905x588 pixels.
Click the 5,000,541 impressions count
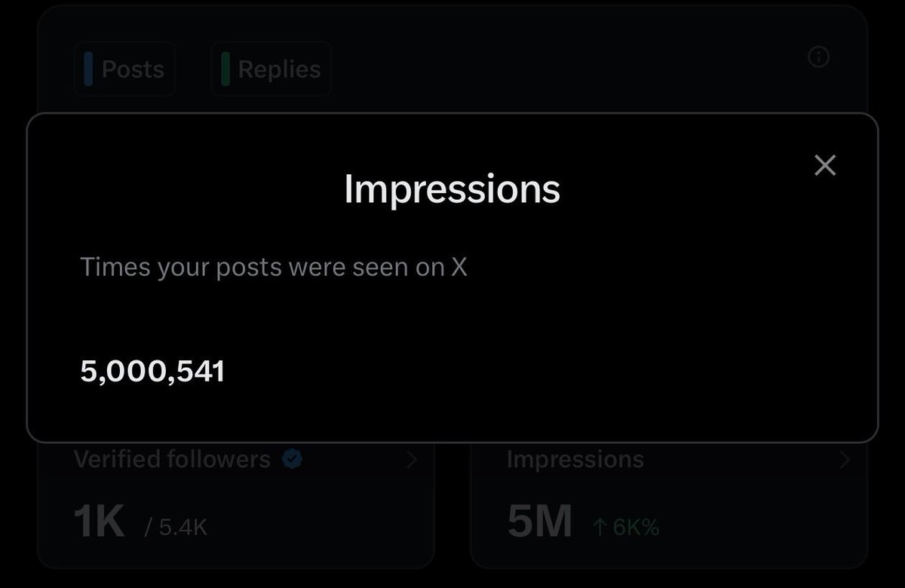coord(152,372)
